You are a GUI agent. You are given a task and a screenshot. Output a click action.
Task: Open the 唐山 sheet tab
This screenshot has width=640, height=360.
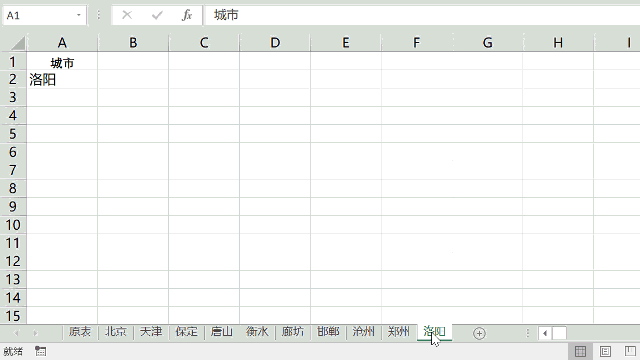tap(222, 332)
